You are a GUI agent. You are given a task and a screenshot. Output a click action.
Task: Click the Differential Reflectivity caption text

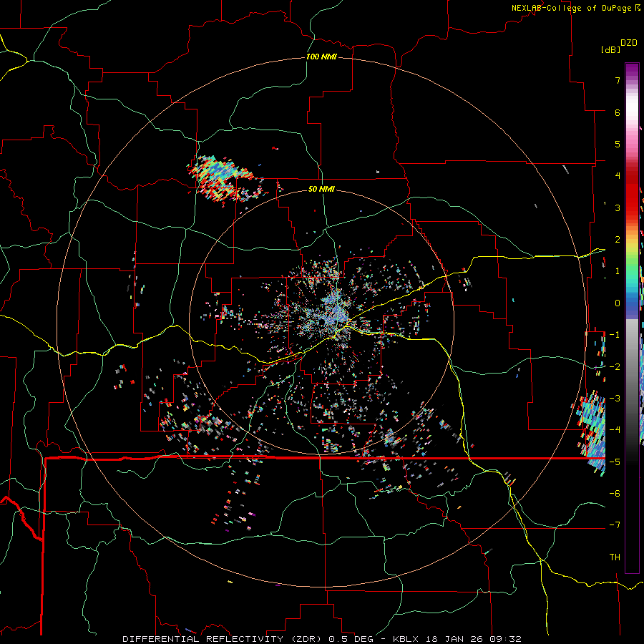tap(322, 639)
